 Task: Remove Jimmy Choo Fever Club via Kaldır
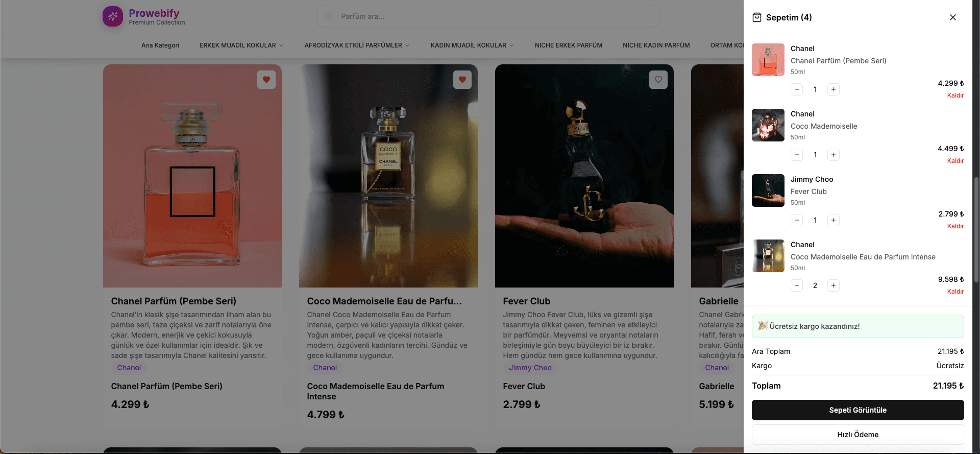tap(955, 226)
